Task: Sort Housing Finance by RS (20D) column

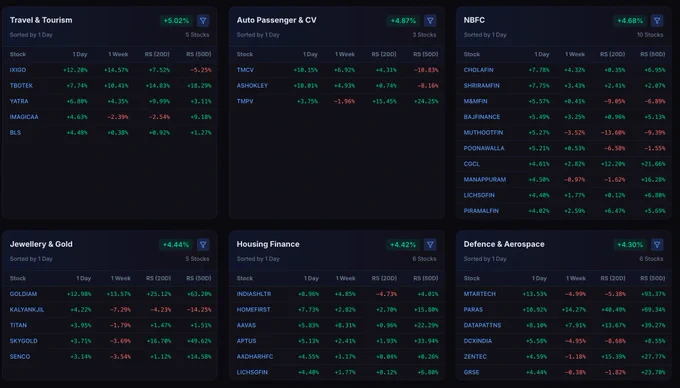Action: point(384,278)
